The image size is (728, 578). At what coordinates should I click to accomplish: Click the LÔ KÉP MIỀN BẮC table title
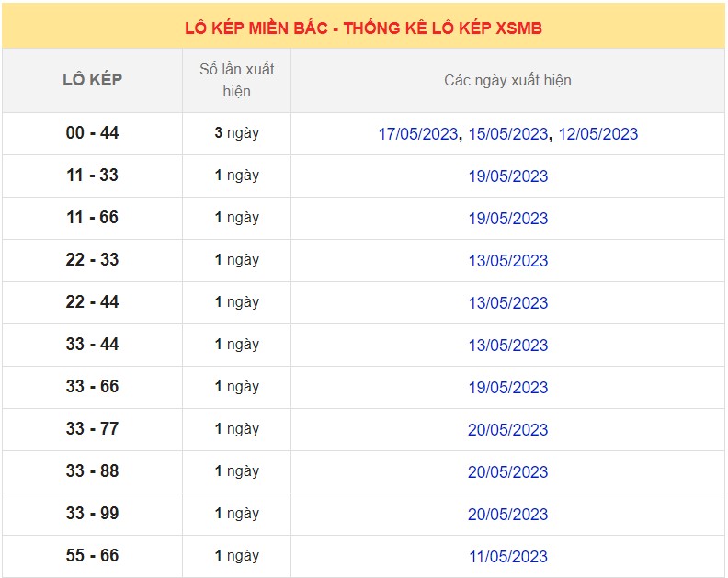(363, 28)
